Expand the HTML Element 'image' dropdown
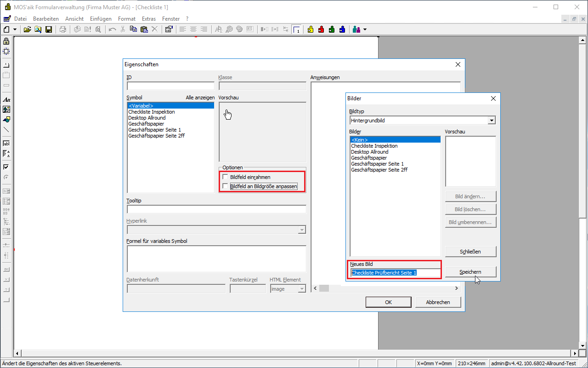Viewport: 588px width, 368px height. (x=302, y=289)
